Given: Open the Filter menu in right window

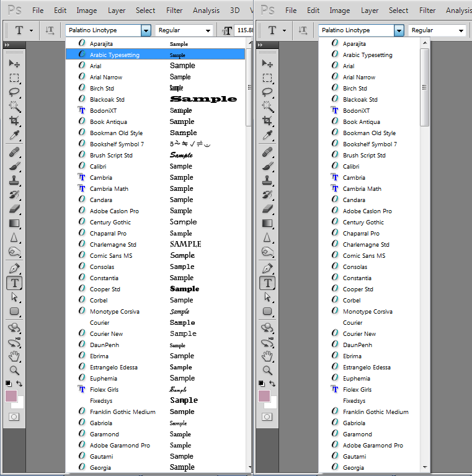Looking at the screenshot, I should [x=427, y=11].
